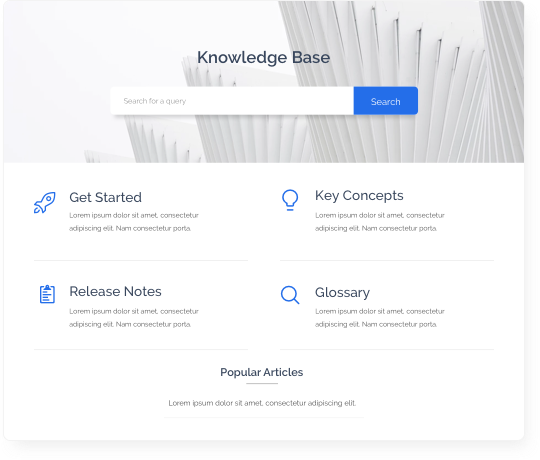Open the Glossary heading link

(342, 293)
